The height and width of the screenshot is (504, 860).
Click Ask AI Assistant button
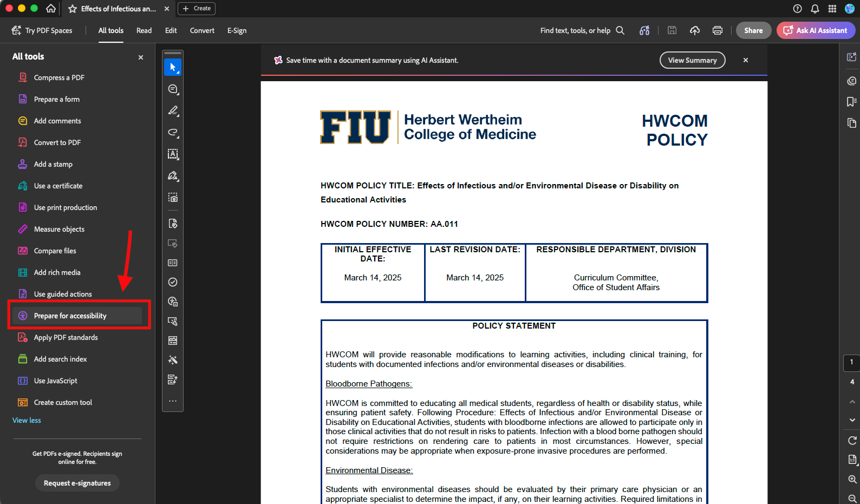[x=816, y=30]
